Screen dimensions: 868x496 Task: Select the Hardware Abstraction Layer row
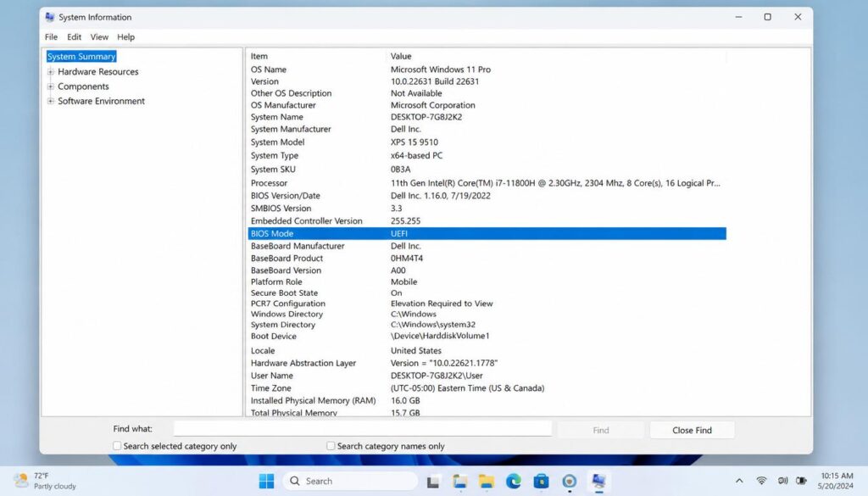point(487,363)
